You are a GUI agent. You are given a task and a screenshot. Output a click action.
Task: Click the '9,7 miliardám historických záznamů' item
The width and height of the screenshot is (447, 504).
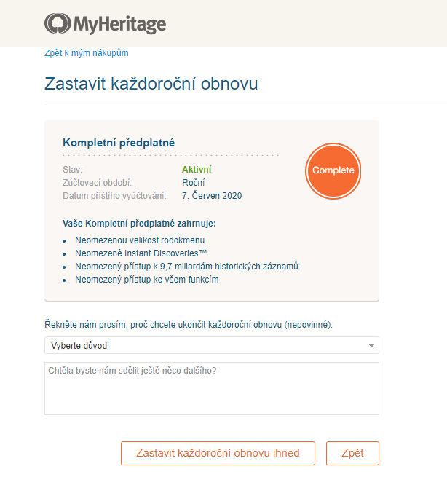(x=186, y=267)
